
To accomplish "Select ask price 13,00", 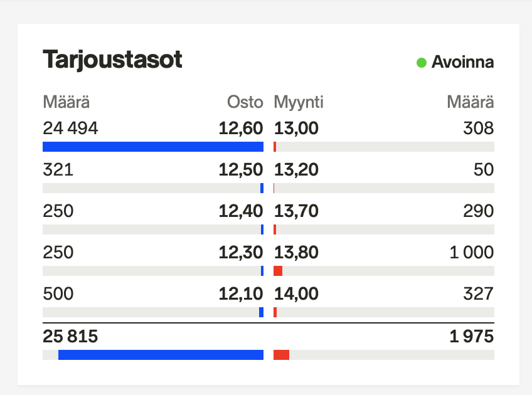I will 296,128.
